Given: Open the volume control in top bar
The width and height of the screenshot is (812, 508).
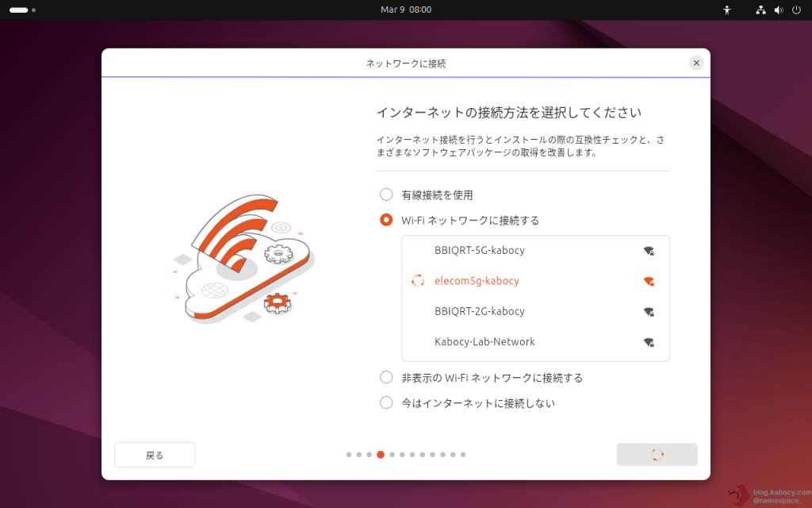Looking at the screenshot, I should click(779, 10).
